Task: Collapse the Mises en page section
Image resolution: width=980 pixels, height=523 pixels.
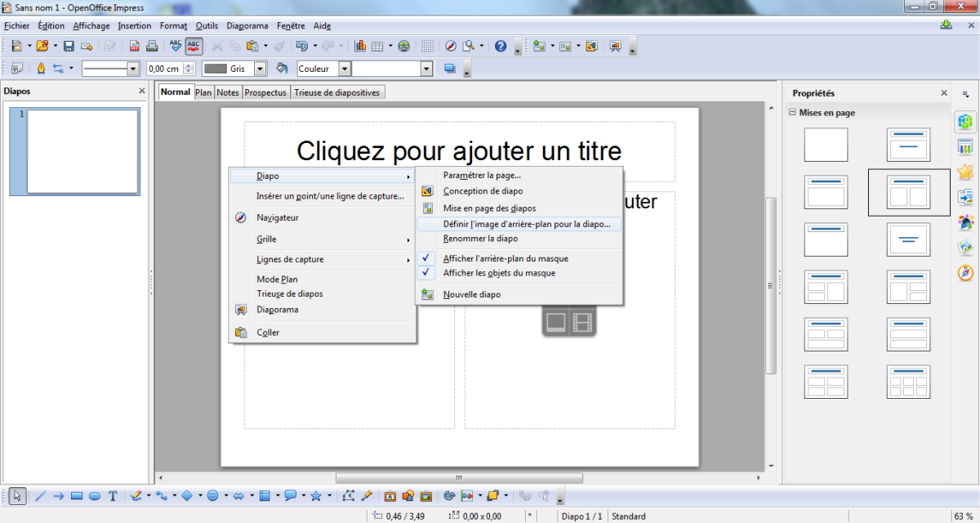Action: (792, 113)
